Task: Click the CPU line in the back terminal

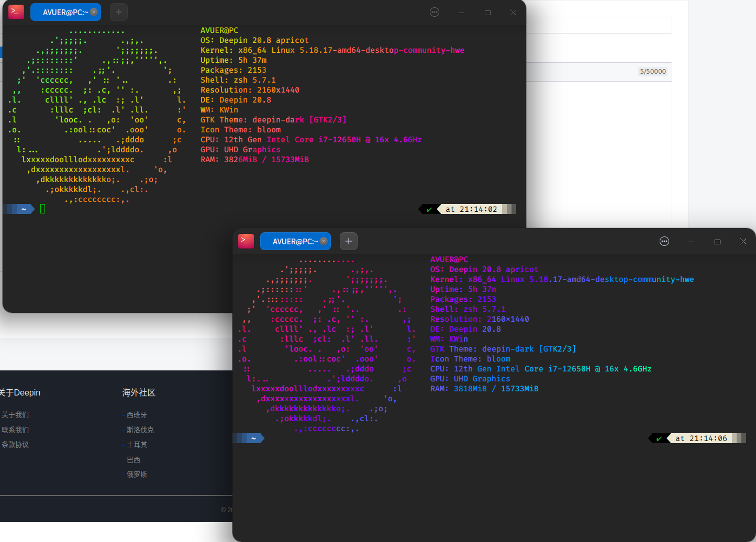Action: pos(311,140)
